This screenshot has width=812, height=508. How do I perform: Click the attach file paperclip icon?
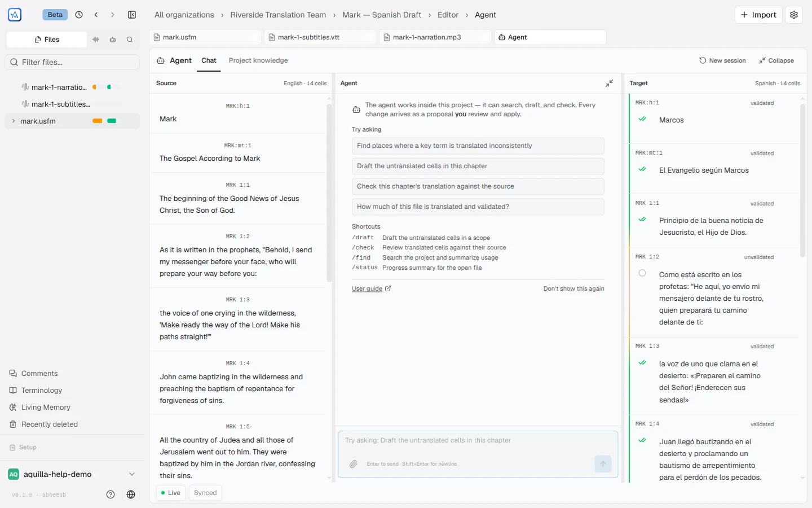(x=354, y=464)
